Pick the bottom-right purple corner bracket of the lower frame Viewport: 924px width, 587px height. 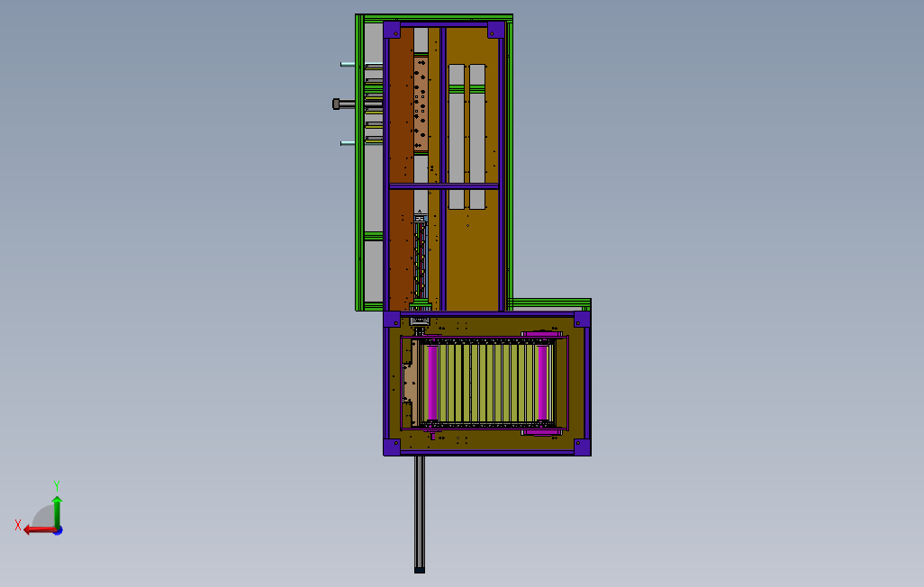pyautogui.click(x=582, y=447)
